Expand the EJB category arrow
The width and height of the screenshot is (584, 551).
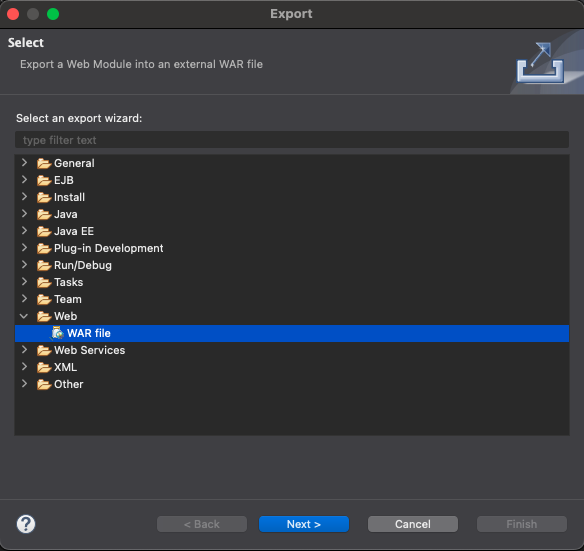tap(25, 180)
